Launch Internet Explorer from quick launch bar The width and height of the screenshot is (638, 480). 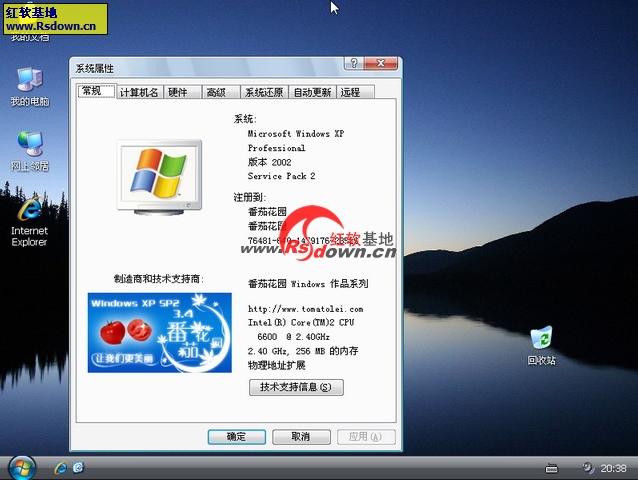point(61,468)
